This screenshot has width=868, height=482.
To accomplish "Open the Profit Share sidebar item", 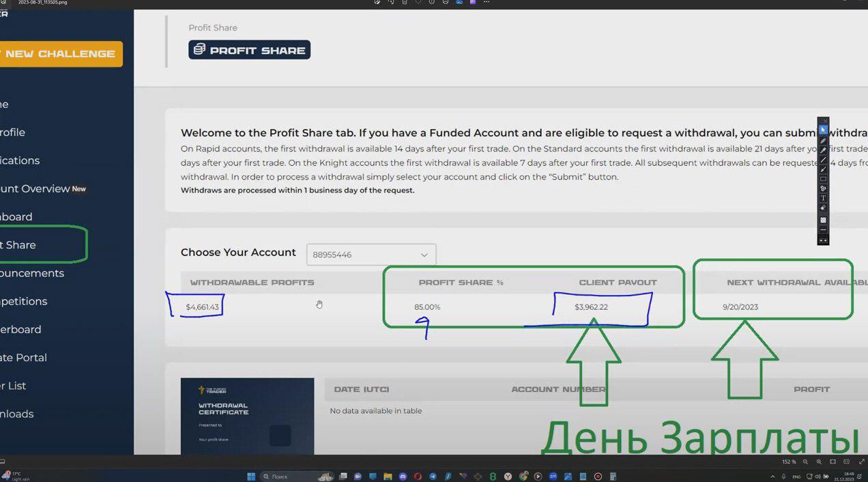I will tap(18, 244).
